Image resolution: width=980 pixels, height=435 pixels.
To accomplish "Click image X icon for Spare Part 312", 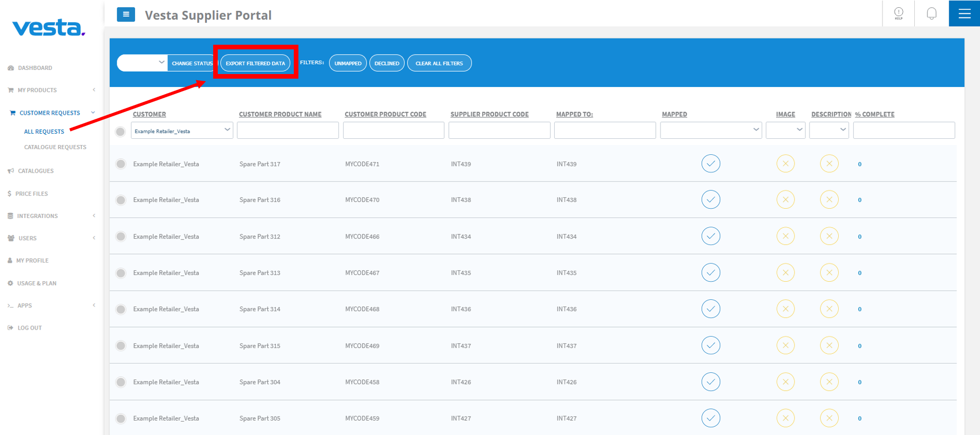I will (x=785, y=236).
